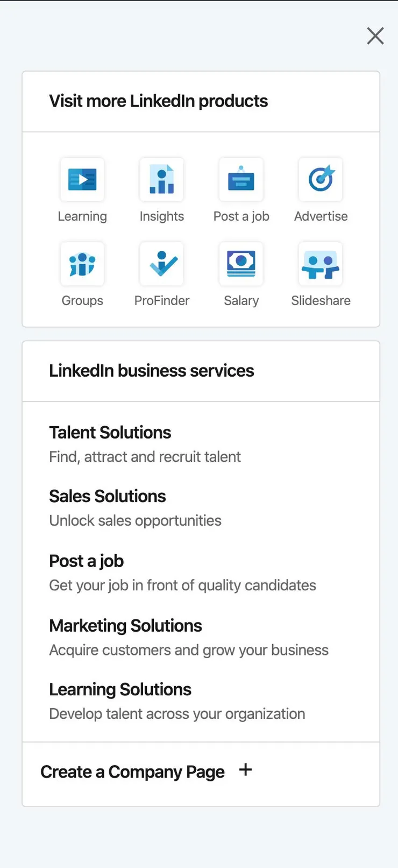Click the Insights bar chart icon
The image size is (398, 868).
162,180
